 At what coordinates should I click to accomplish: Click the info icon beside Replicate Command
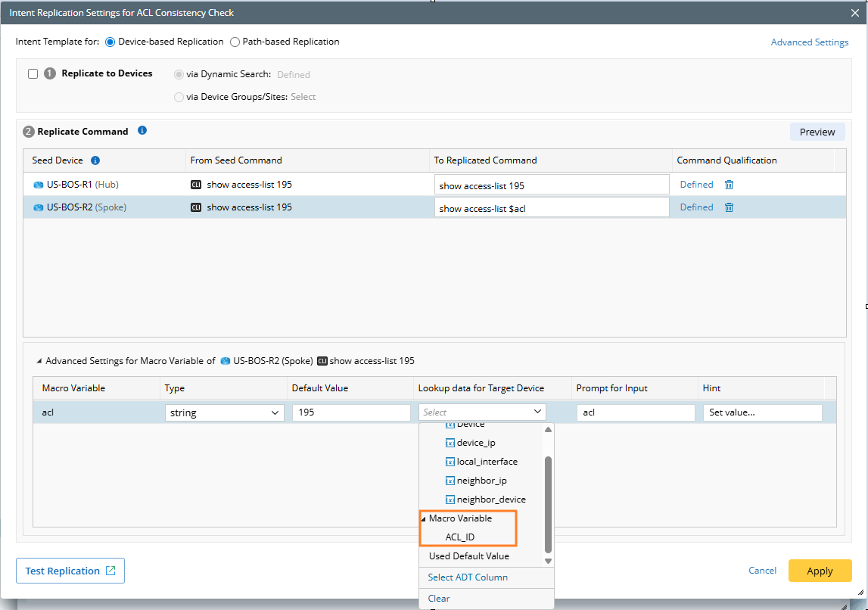(142, 131)
